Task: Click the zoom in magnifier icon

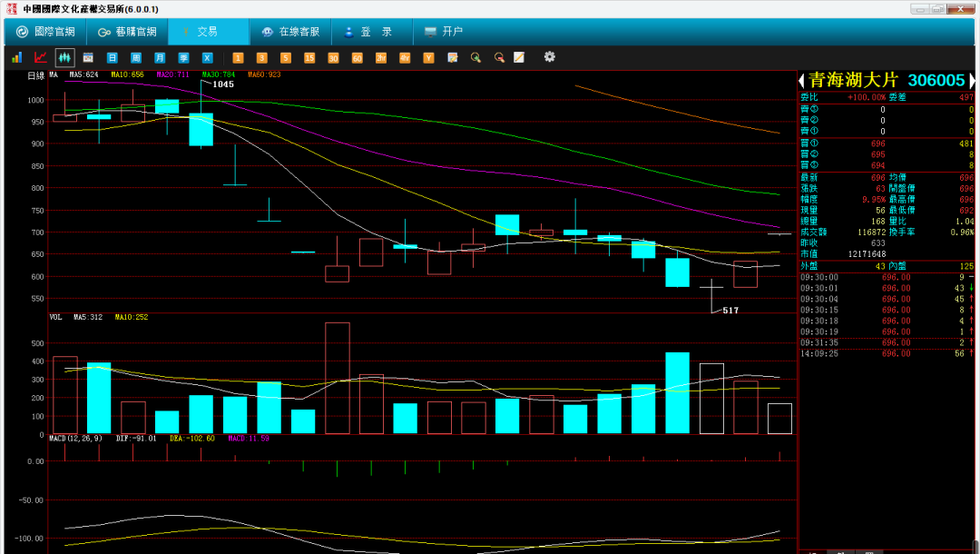Action: (x=475, y=57)
